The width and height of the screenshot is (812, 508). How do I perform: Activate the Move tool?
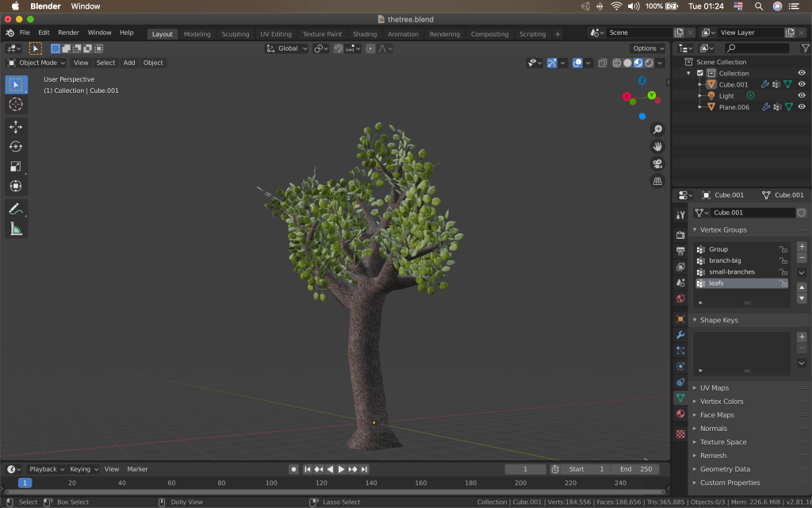coord(16,127)
